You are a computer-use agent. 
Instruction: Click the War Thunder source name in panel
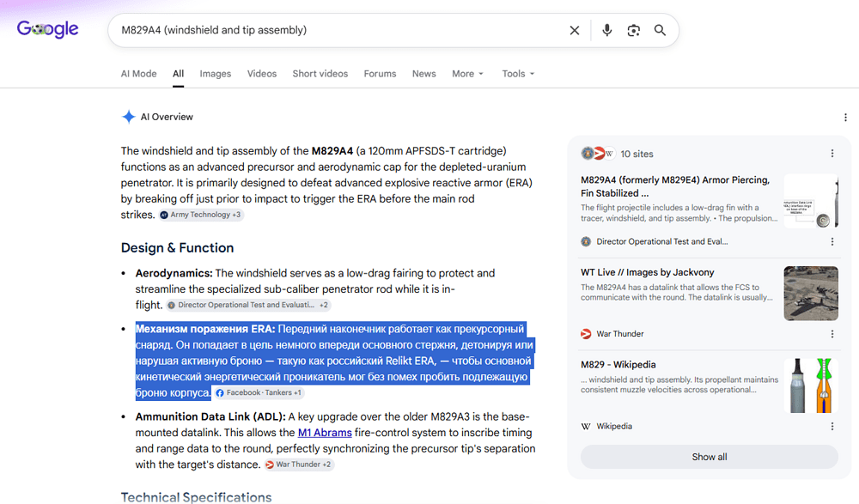(619, 334)
